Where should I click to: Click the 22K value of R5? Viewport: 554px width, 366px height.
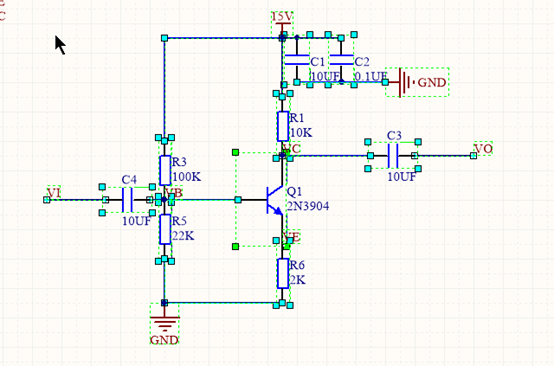pyautogui.click(x=183, y=236)
